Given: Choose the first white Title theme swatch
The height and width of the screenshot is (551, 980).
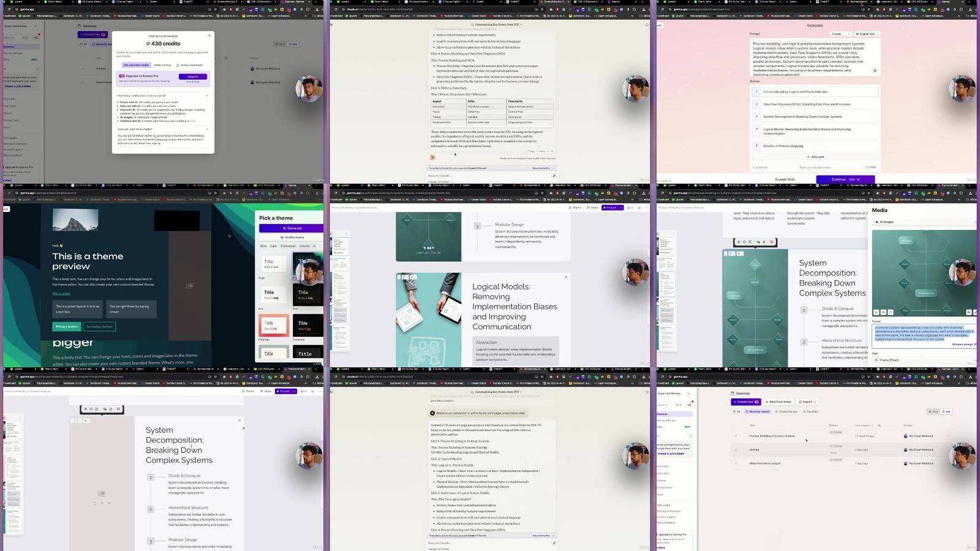Looking at the screenshot, I should tap(274, 264).
